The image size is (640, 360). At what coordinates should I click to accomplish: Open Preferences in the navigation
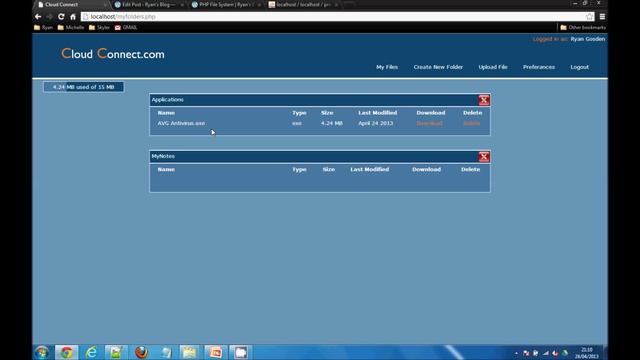pos(539,67)
